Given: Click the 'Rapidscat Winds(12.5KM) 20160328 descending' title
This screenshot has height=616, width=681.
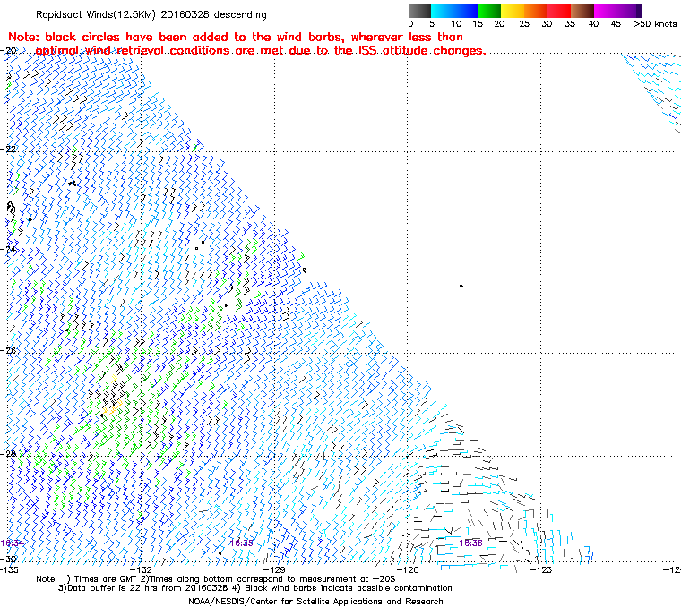Looking at the screenshot, I should click(x=151, y=14).
